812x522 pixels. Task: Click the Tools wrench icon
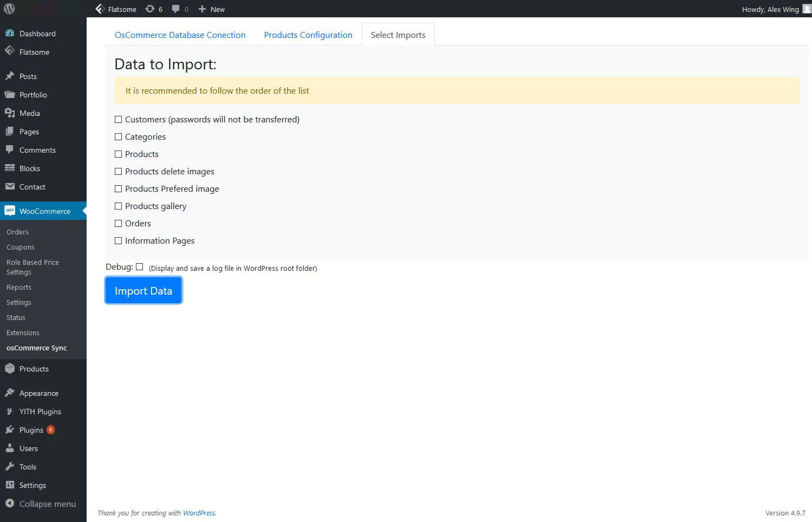tap(10, 466)
